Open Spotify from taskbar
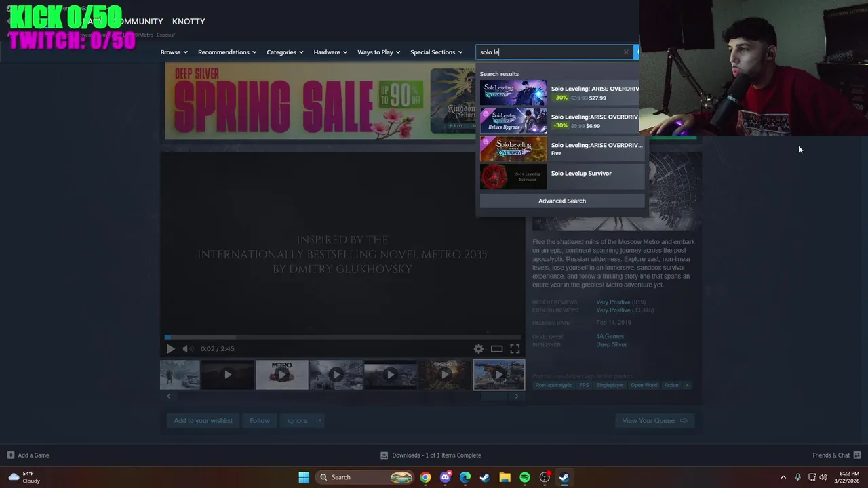 tap(525, 477)
